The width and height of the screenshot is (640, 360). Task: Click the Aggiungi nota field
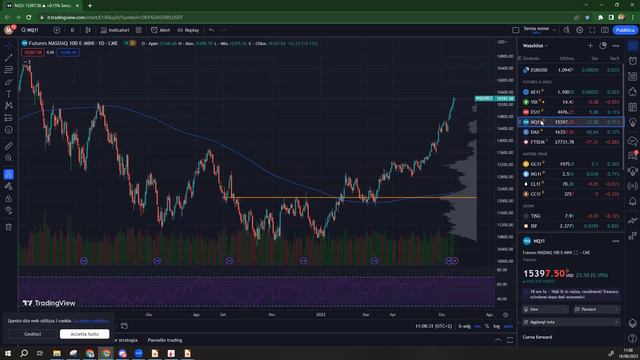pos(571,322)
